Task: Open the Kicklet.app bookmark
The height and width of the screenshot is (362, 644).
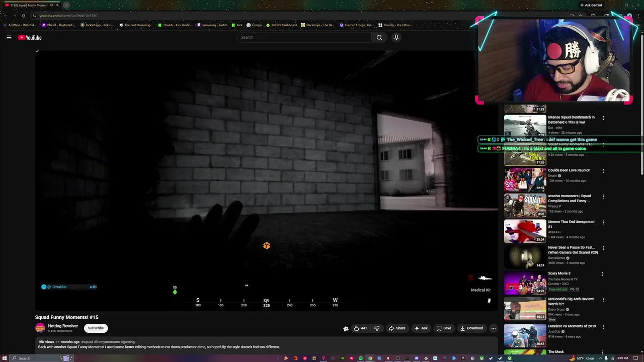Action: click(x=97, y=25)
